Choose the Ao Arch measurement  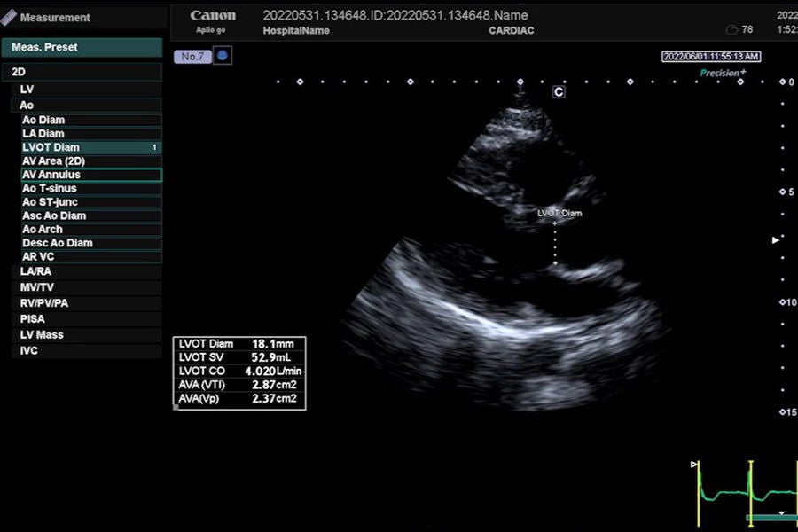[91, 230]
